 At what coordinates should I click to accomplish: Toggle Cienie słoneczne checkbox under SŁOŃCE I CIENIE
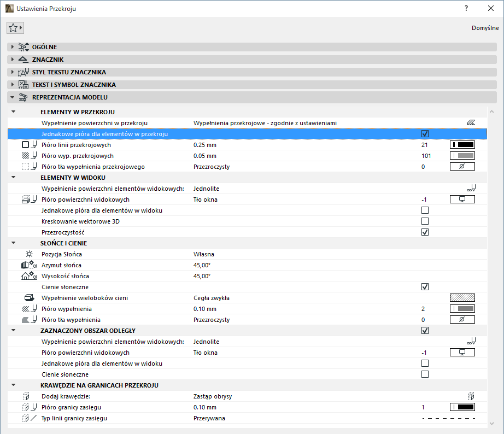pos(425,287)
